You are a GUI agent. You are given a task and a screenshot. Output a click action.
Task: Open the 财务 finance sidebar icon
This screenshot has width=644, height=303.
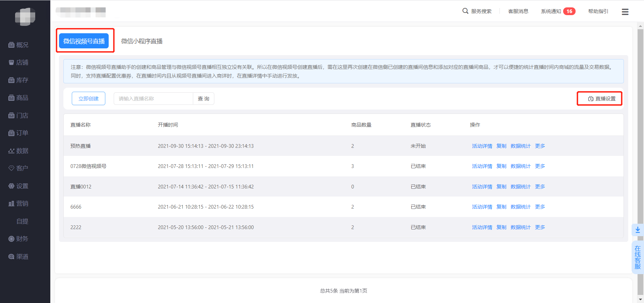(11, 239)
